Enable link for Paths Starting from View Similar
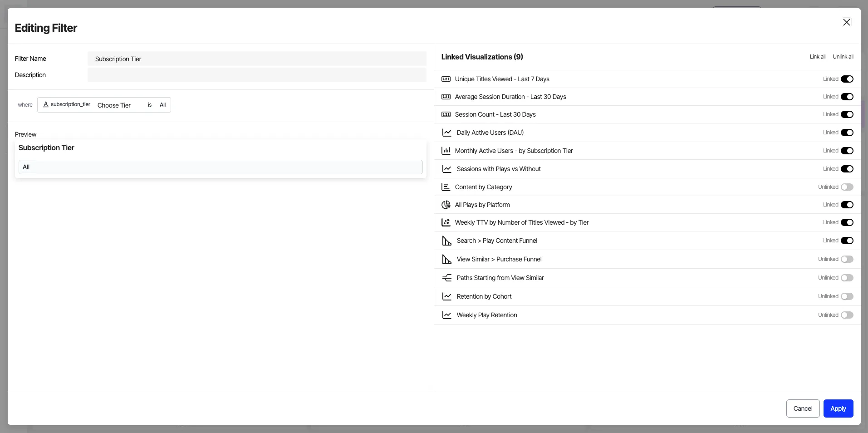The image size is (868, 433). (847, 278)
